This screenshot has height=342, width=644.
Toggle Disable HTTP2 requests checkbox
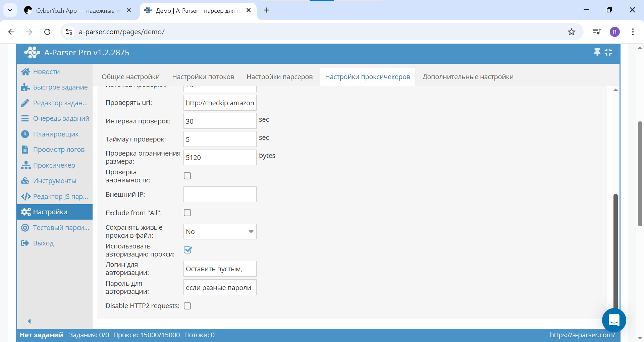pyautogui.click(x=187, y=306)
